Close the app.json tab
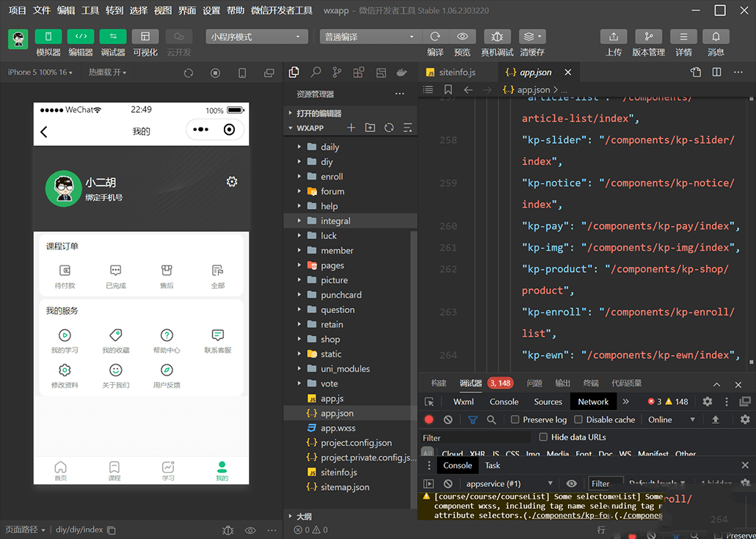 coord(568,73)
